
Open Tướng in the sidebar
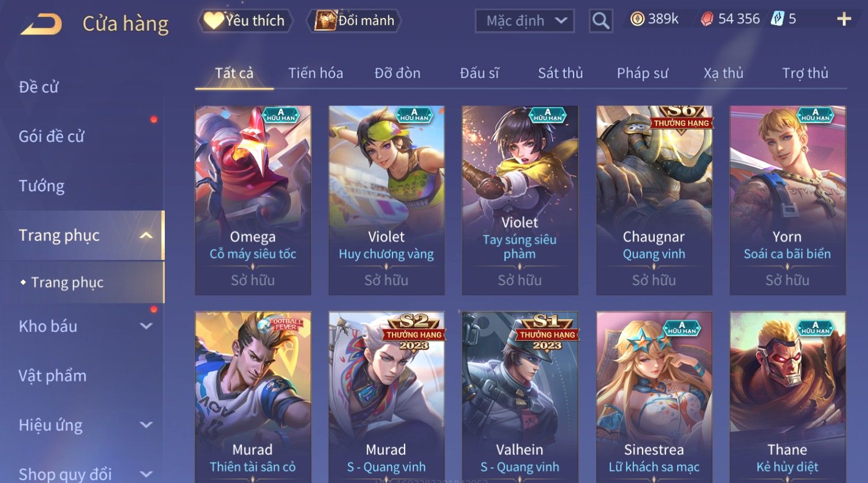[41, 186]
